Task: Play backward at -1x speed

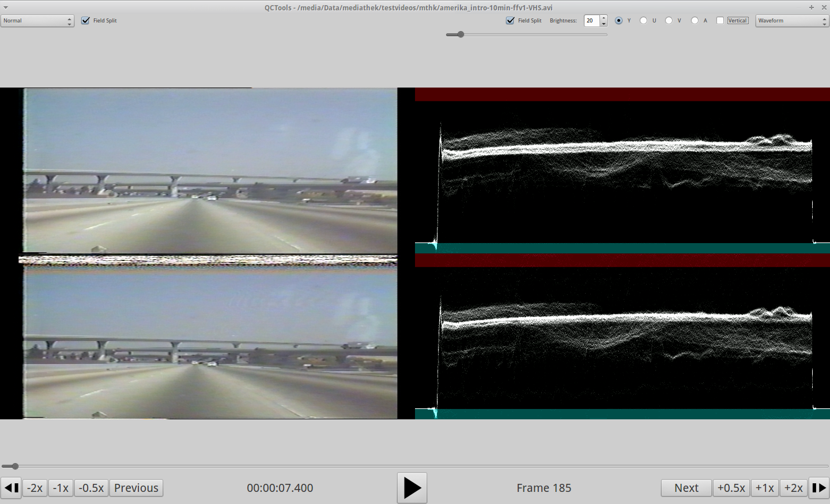Action: pyautogui.click(x=61, y=488)
